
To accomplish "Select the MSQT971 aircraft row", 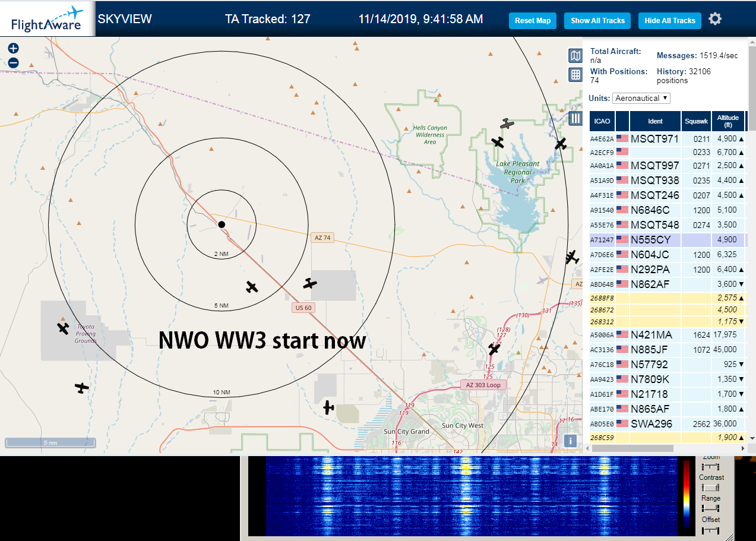I will [x=668, y=138].
